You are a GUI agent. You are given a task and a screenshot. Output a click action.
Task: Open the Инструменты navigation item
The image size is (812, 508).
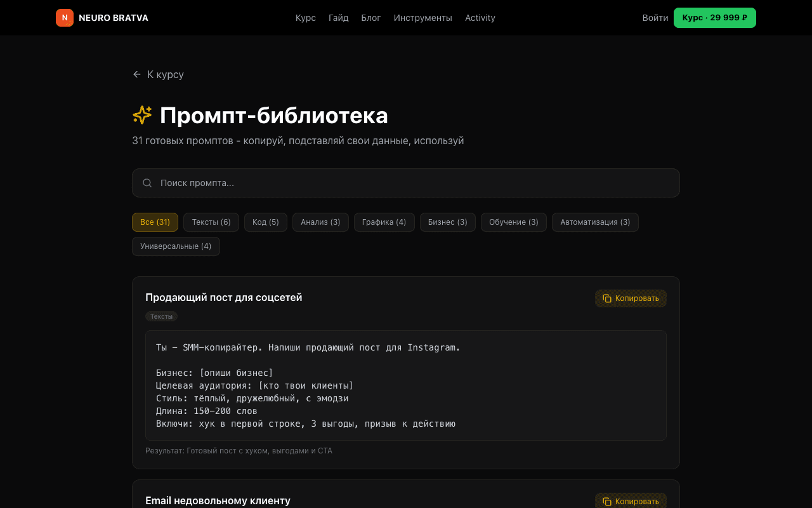point(423,18)
